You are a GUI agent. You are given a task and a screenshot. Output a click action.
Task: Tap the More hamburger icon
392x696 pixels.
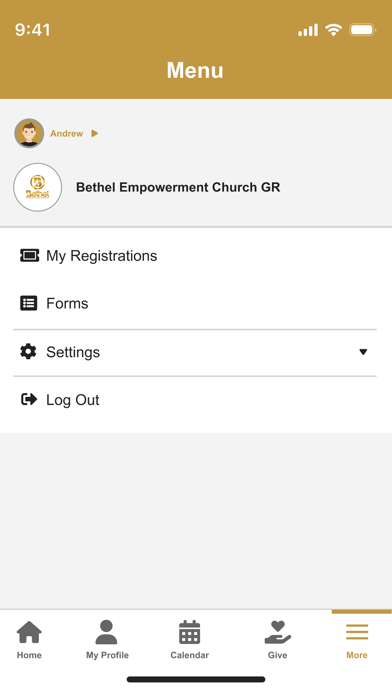(x=357, y=632)
